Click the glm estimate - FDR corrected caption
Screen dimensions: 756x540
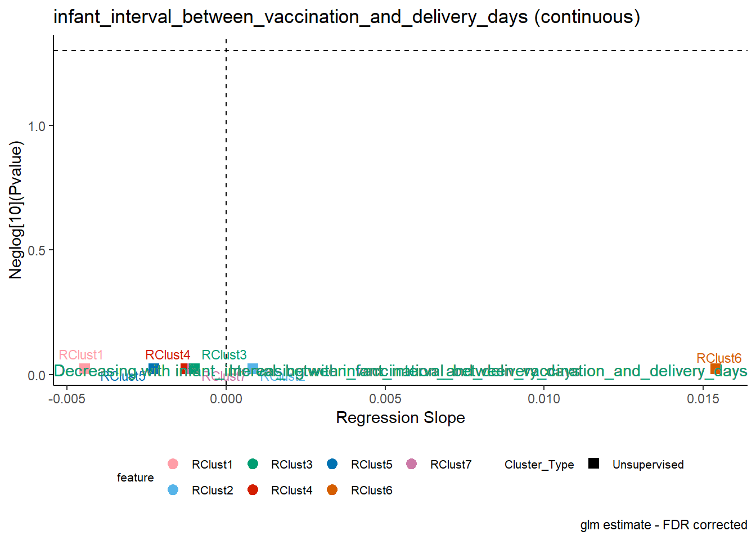(x=664, y=525)
